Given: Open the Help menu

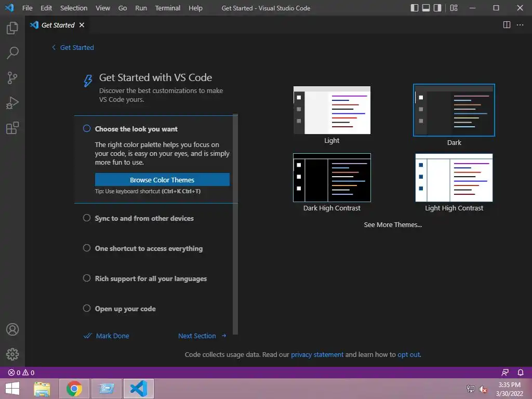Looking at the screenshot, I should [x=195, y=8].
